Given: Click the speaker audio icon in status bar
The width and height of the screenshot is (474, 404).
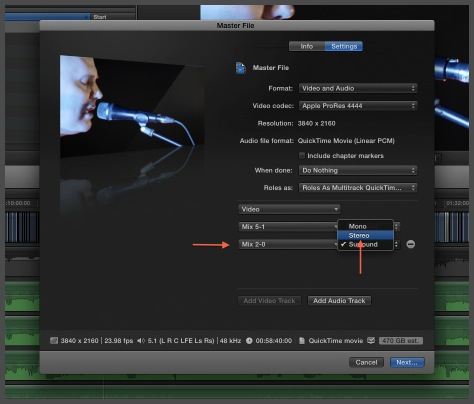Looking at the screenshot, I should [141, 341].
